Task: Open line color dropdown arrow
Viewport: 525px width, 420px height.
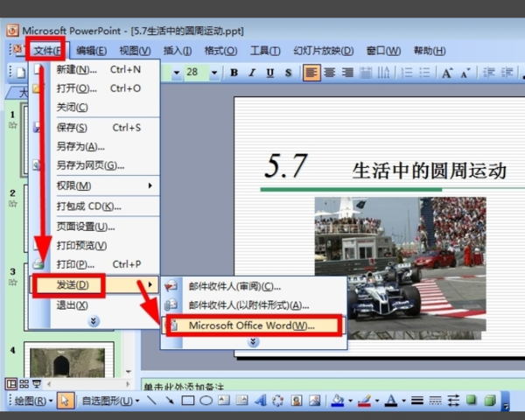Action: click(x=377, y=401)
